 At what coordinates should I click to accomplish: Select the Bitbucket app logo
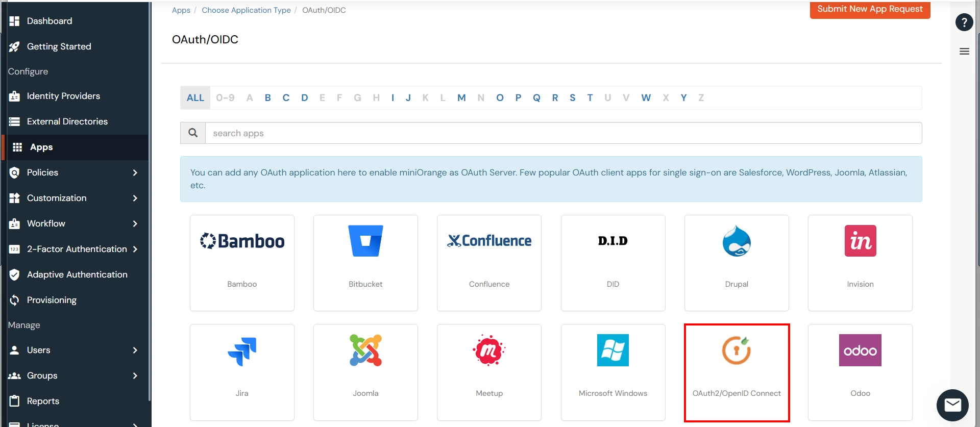tap(365, 241)
